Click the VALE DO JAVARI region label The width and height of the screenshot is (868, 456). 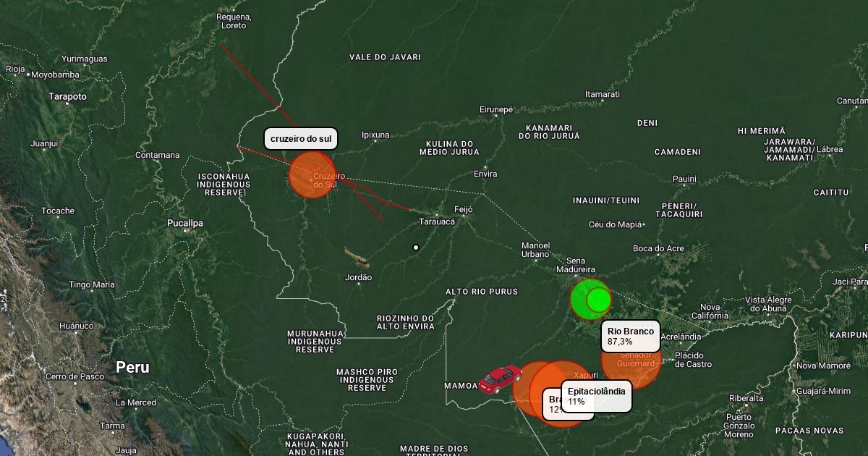(x=385, y=57)
